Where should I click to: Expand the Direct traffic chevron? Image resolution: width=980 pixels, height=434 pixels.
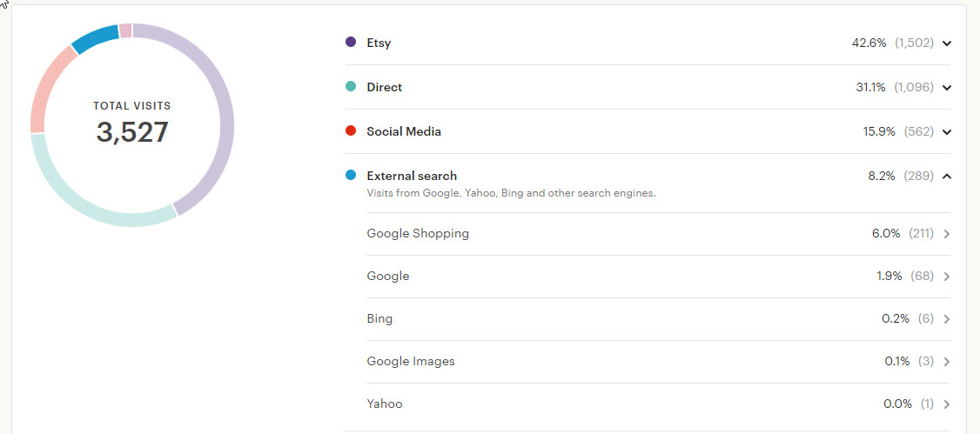click(x=947, y=88)
